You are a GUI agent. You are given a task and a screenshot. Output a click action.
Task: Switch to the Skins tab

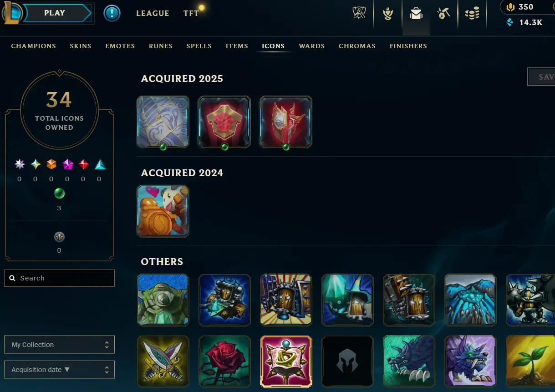coord(81,46)
